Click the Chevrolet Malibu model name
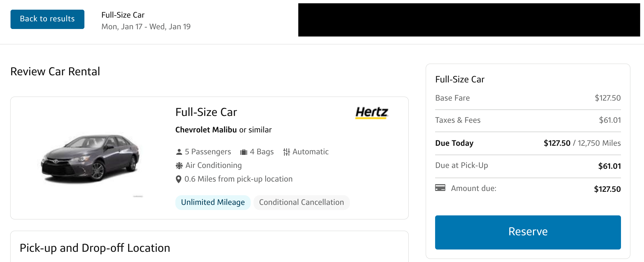644x262 pixels. pyautogui.click(x=206, y=130)
